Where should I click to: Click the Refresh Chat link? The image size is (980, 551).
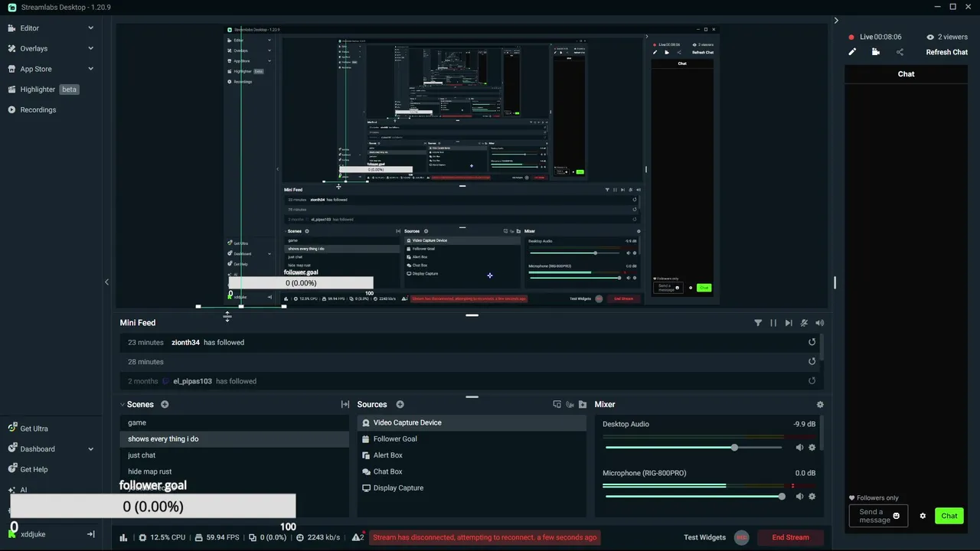tap(947, 52)
